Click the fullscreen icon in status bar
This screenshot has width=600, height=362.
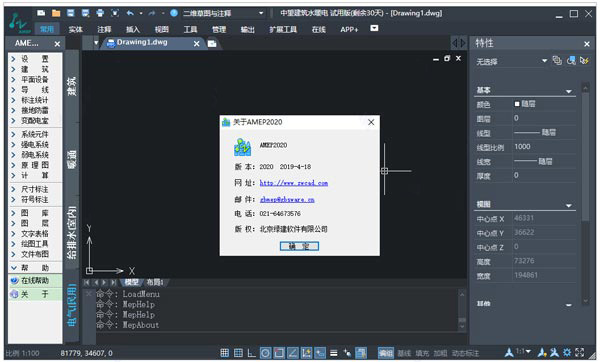pos(580,352)
